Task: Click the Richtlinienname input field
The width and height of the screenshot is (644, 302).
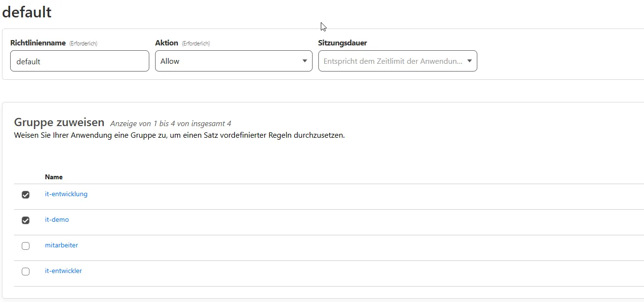Action: (79, 61)
